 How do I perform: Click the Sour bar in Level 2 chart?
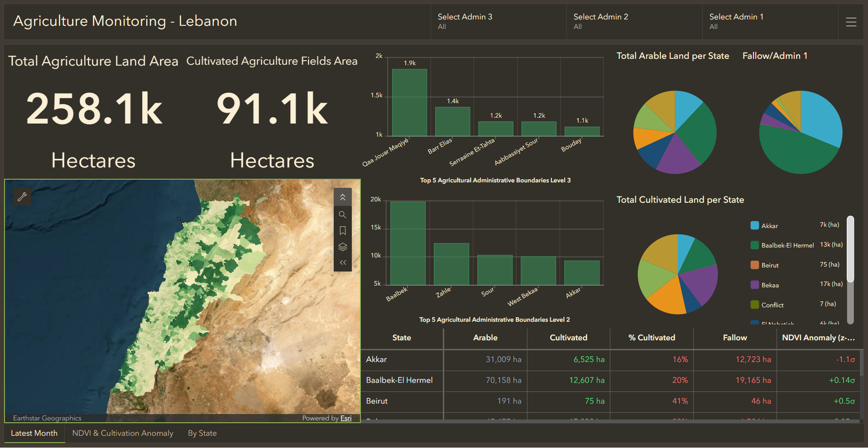point(495,270)
